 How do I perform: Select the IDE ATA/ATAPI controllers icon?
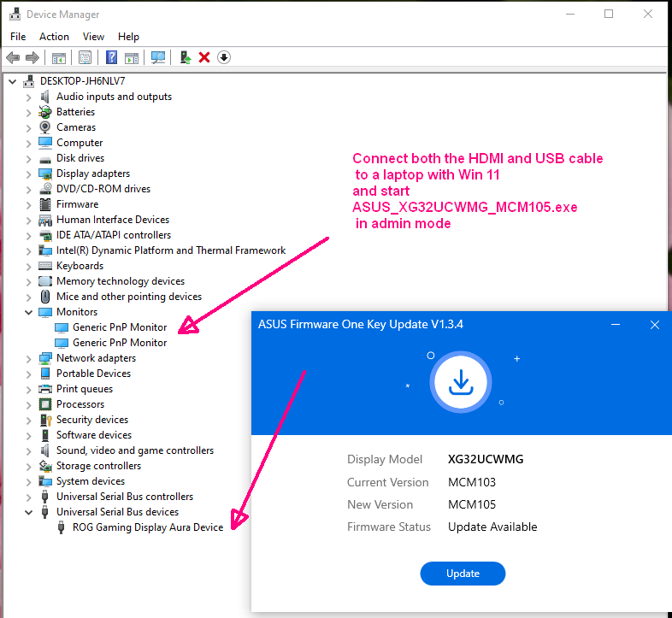point(45,235)
